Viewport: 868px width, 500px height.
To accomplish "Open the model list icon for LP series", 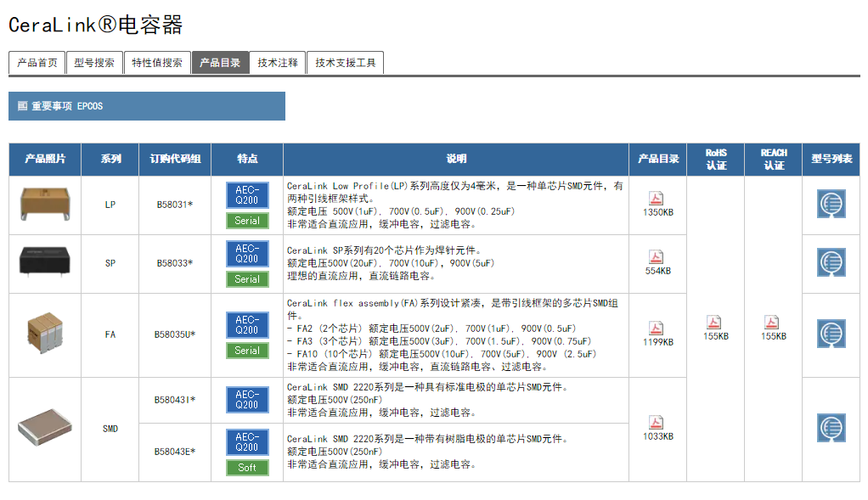I will pos(831,205).
